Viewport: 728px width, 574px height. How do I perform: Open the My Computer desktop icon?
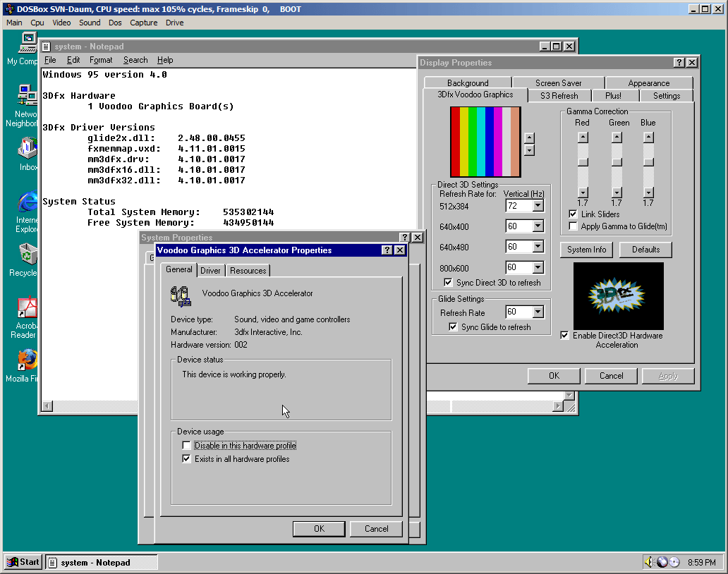coord(28,42)
